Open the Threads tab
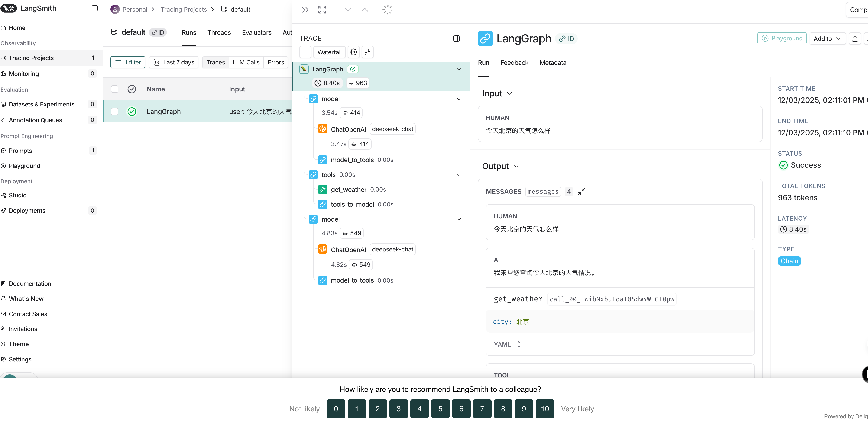This screenshot has height=425, width=868. pyautogui.click(x=219, y=33)
